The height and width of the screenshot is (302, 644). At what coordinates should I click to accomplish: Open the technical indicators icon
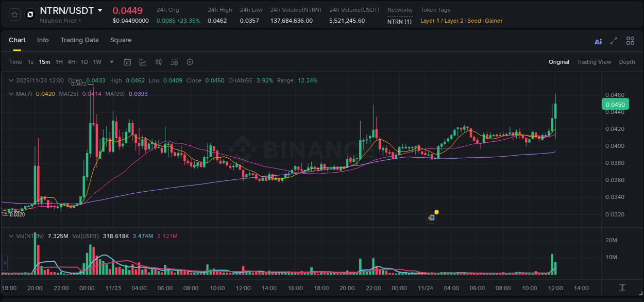point(158,62)
